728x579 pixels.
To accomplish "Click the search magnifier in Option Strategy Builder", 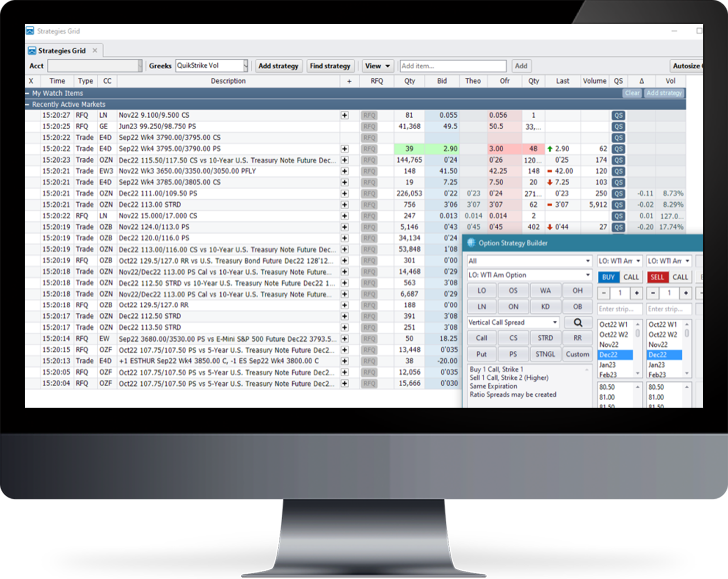I will click(x=578, y=323).
